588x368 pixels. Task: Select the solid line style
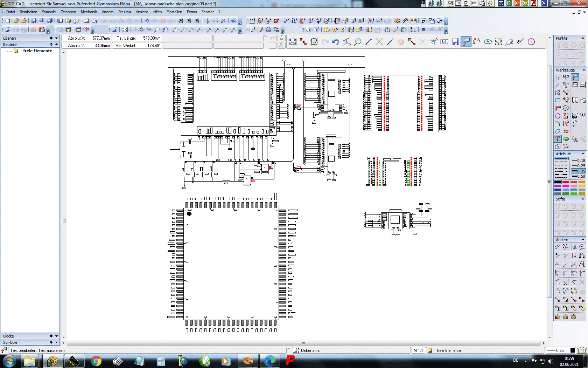point(561,159)
